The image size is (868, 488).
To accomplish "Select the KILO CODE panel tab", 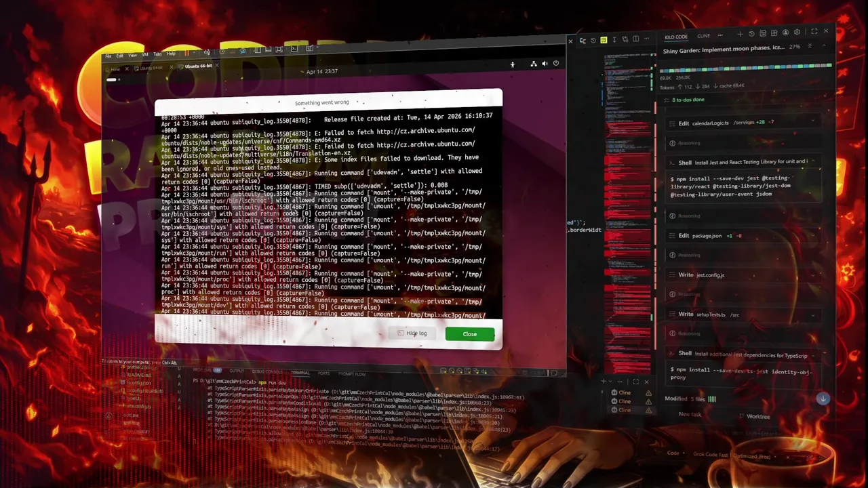I will 676,37.
